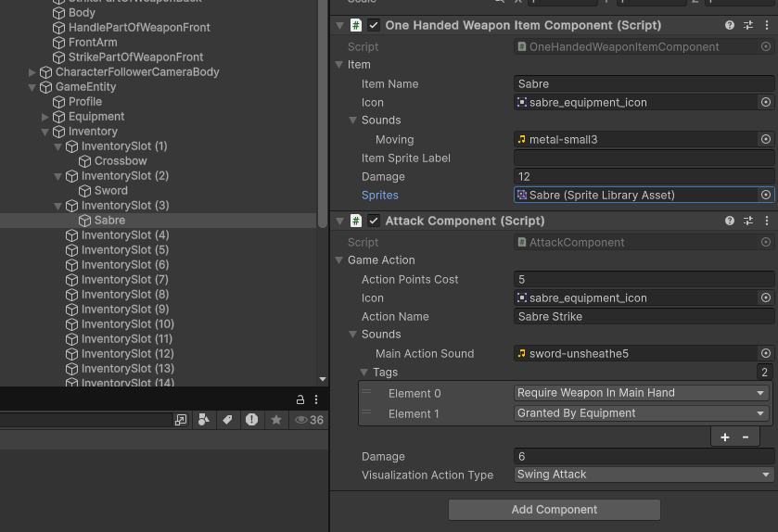Screen dimensions: 778x532
Task: Select the Profile object in hierarchy
Action: [x=84, y=102]
